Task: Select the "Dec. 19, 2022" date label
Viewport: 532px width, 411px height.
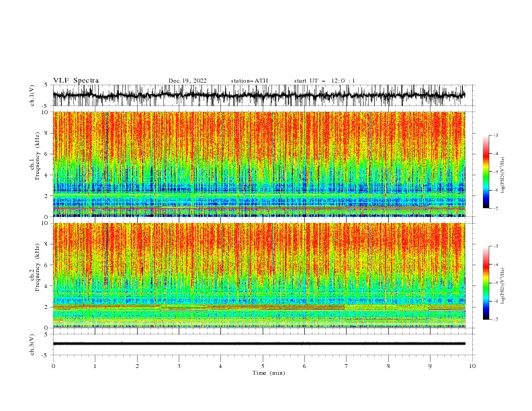Action: [187, 81]
